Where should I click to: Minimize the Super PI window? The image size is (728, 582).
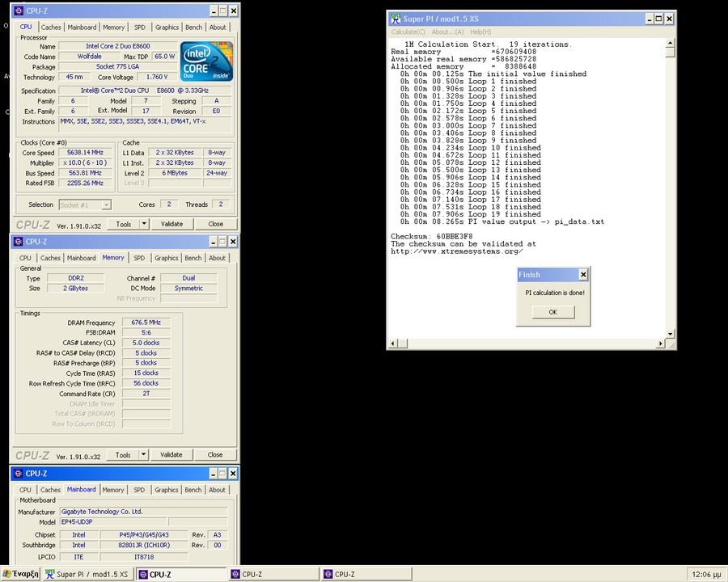tap(650, 19)
